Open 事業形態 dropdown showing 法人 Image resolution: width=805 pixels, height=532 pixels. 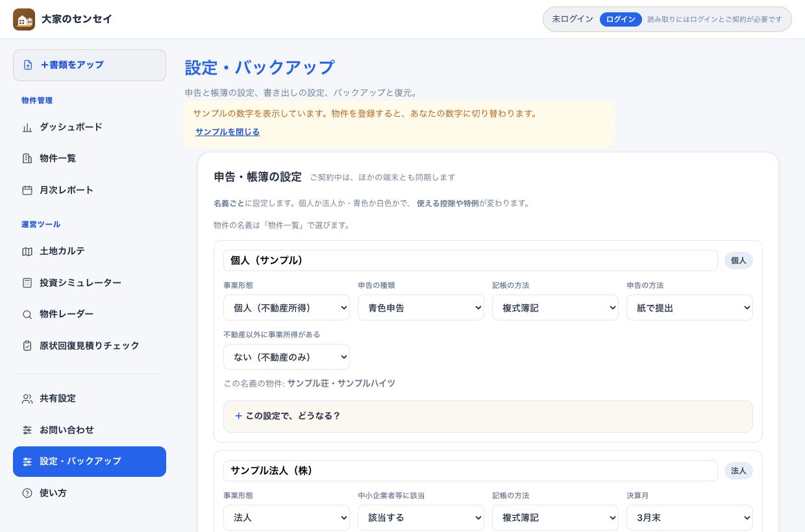286,518
